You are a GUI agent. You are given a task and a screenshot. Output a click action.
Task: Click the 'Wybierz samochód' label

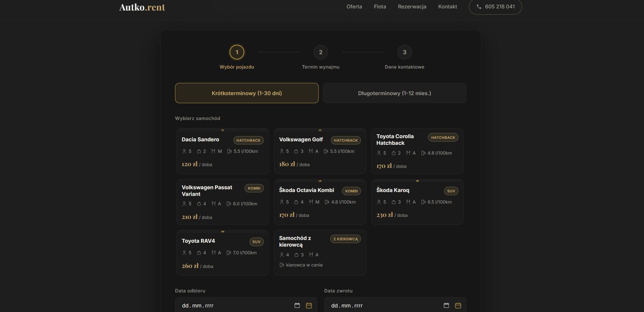click(x=197, y=118)
